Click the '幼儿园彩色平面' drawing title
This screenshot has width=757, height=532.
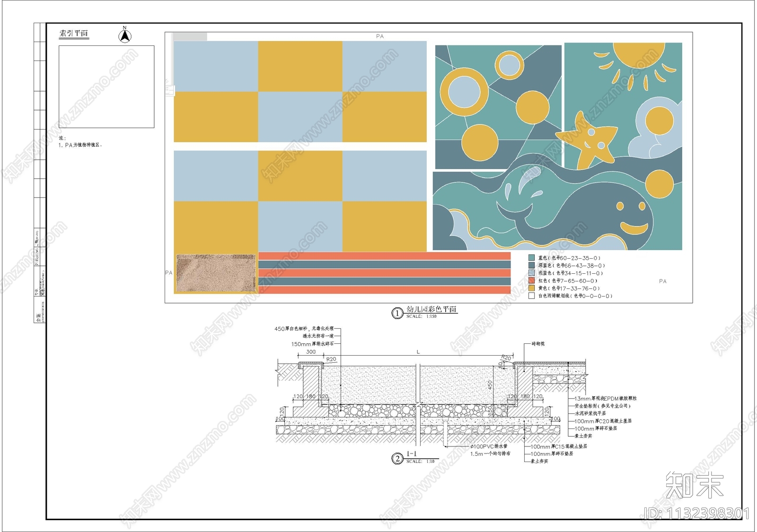click(431, 309)
